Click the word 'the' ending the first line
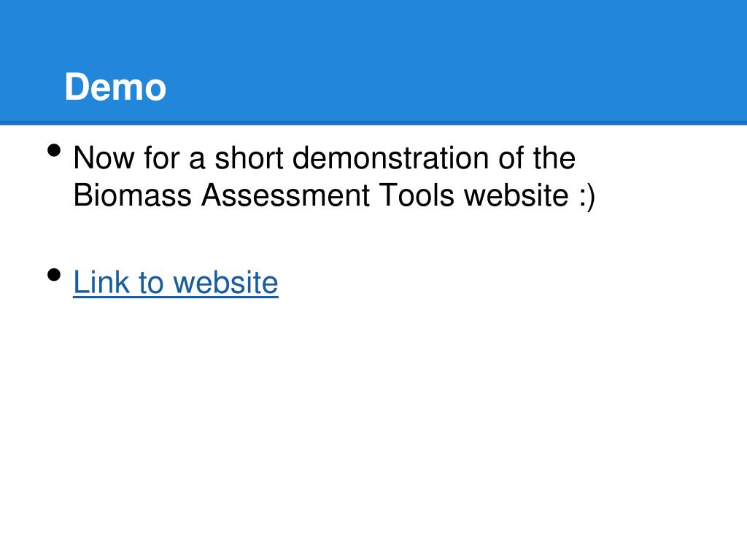The height and width of the screenshot is (560, 747). [x=554, y=157]
